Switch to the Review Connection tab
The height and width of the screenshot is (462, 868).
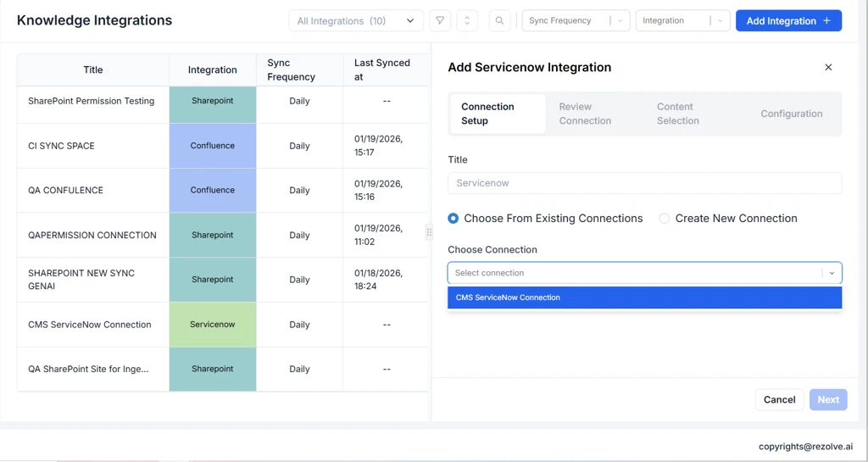point(585,114)
